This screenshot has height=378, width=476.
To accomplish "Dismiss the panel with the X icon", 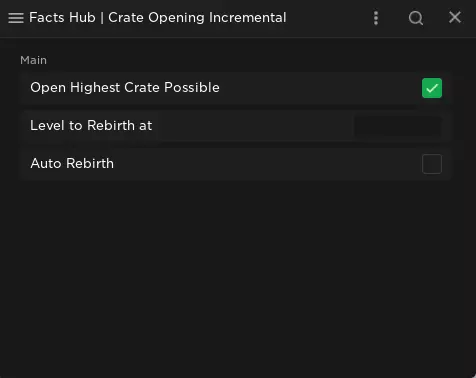I will pyautogui.click(x=455, y=17).
